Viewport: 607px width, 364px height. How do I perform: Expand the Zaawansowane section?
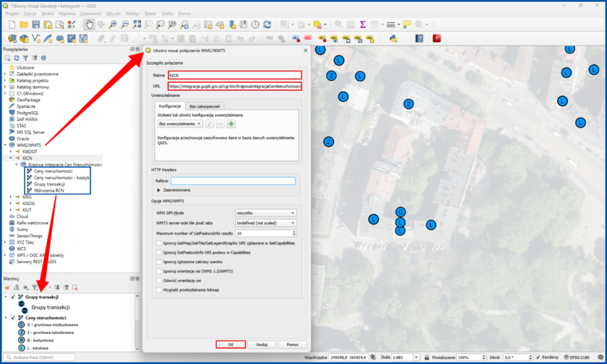pos(158,190)
